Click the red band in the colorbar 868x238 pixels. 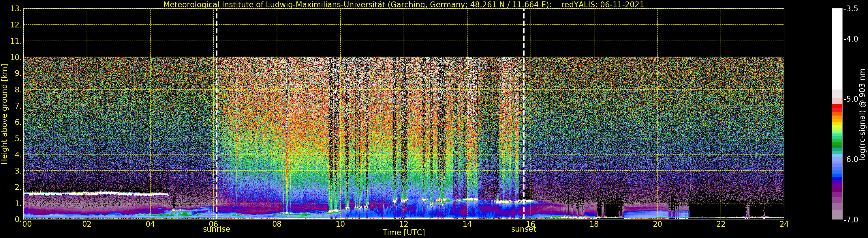837,108
